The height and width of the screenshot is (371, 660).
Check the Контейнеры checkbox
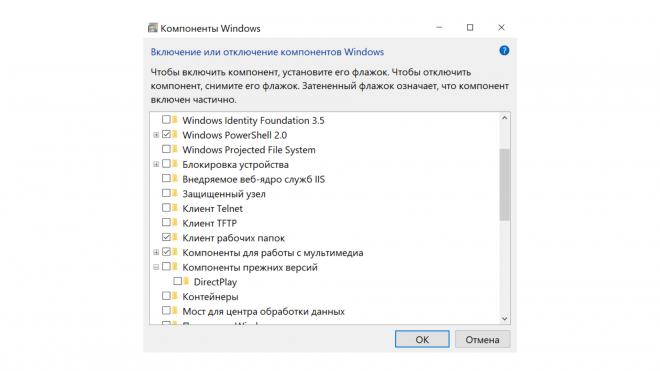pos(166,296)
